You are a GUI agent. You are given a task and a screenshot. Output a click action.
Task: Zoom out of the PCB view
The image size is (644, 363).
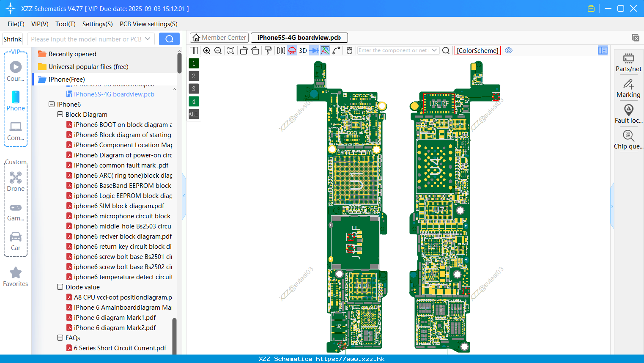(218, 50)
